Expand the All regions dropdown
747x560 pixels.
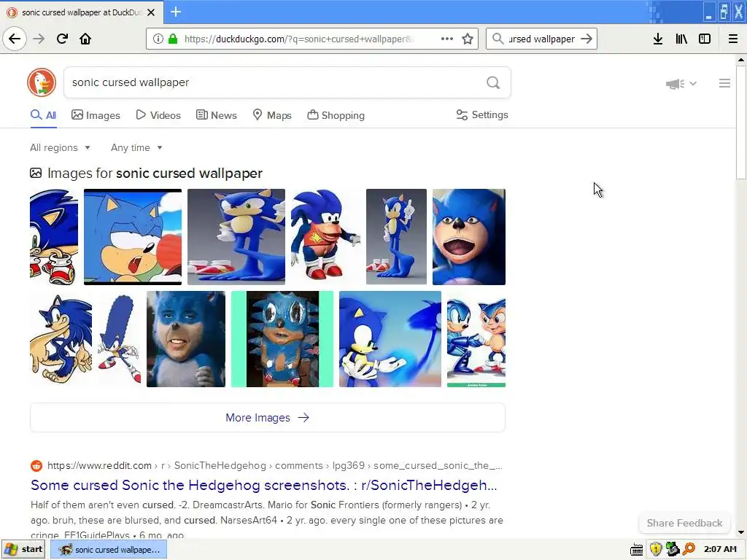point(60,147)
